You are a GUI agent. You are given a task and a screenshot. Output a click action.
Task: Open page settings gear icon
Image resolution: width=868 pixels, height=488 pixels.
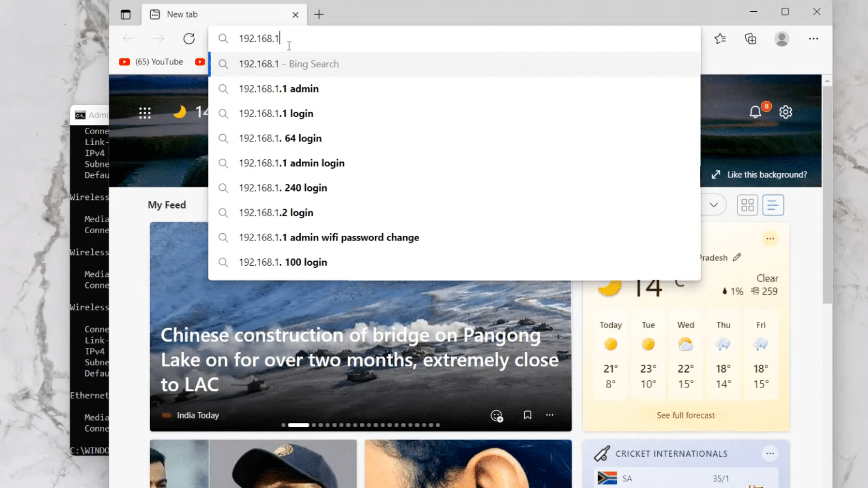point(786,112)
